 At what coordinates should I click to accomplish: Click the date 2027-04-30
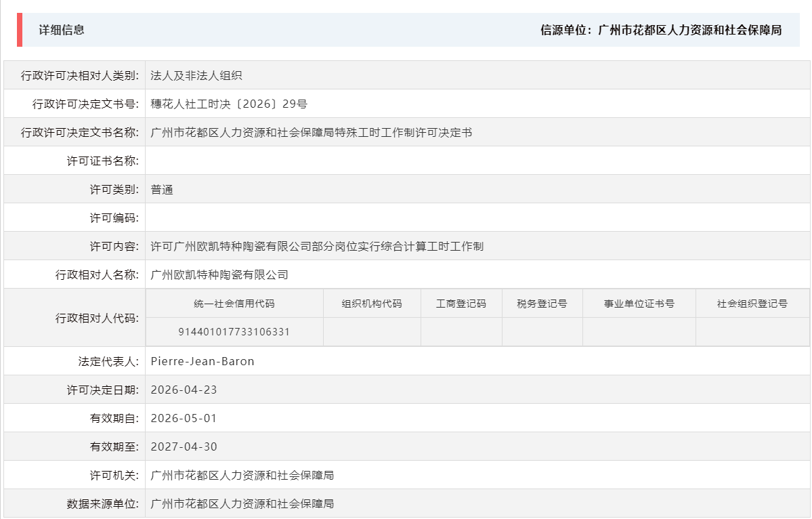pyautogui.click(x=184, y=447)
